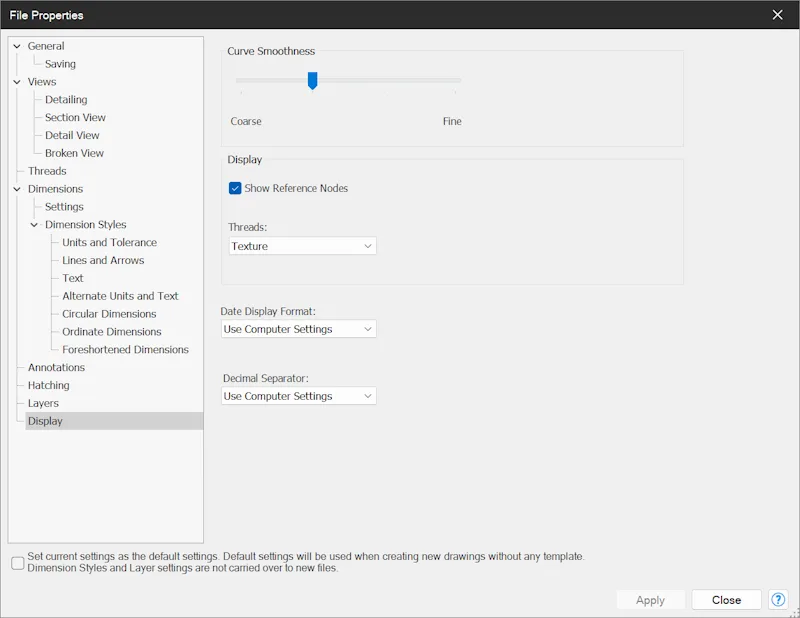800x618 pixels.
Task: Open the help question mark icon
Action: (x=778, y=600)
